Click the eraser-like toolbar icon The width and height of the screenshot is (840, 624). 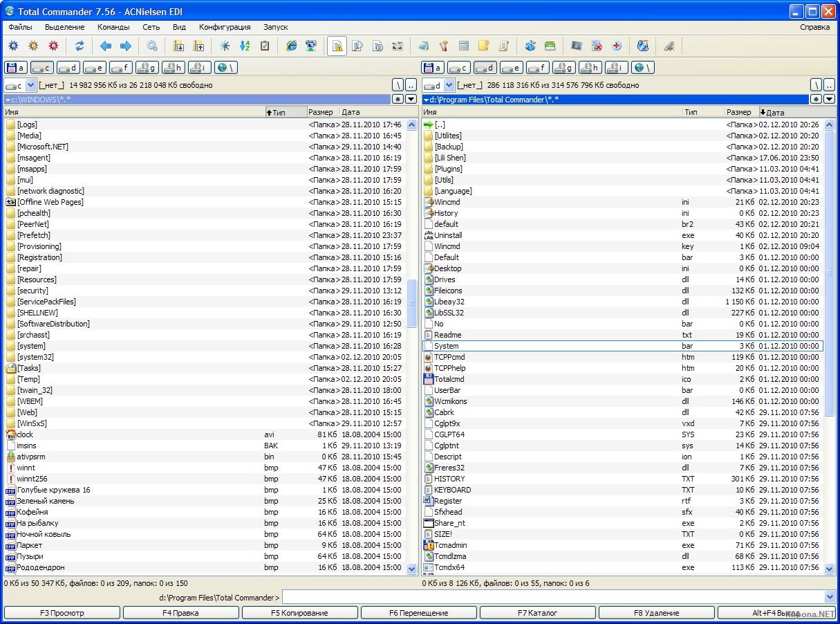(x=424, y=46)
